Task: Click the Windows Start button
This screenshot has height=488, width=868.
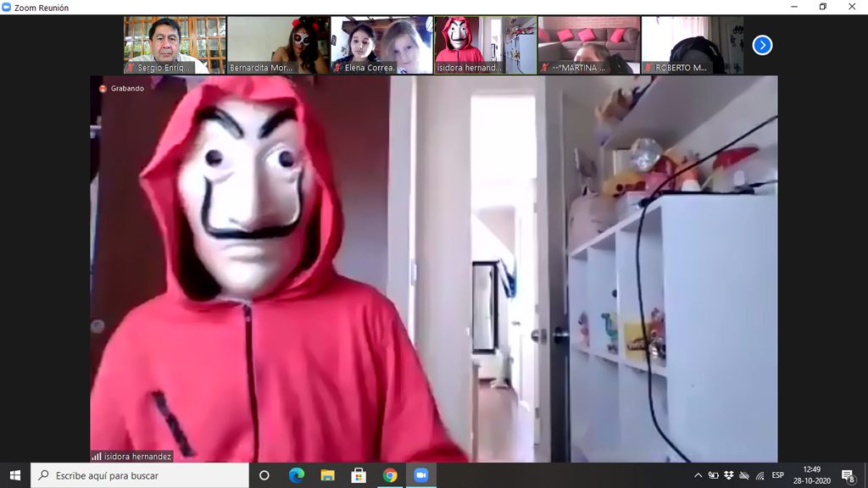Action: tap(14, 475)
